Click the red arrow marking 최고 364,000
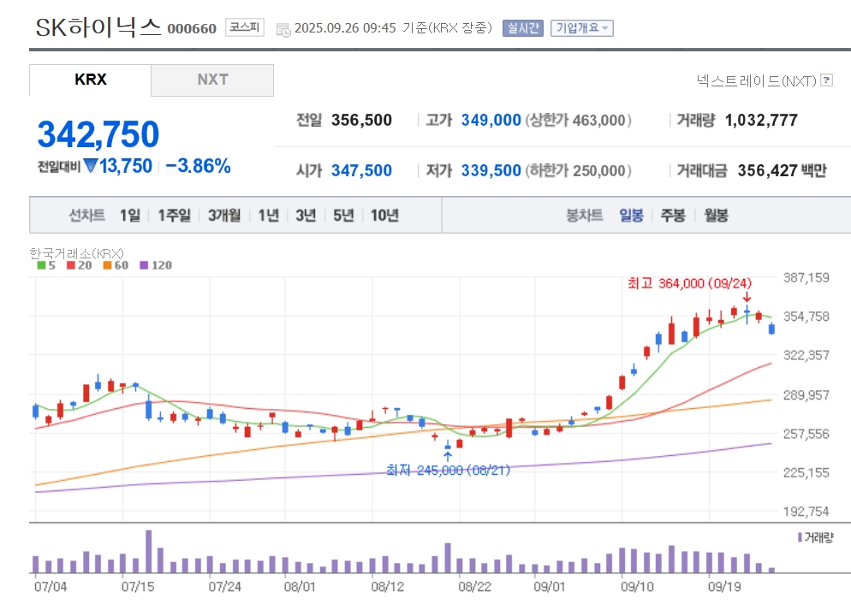 tap(747, 297)
